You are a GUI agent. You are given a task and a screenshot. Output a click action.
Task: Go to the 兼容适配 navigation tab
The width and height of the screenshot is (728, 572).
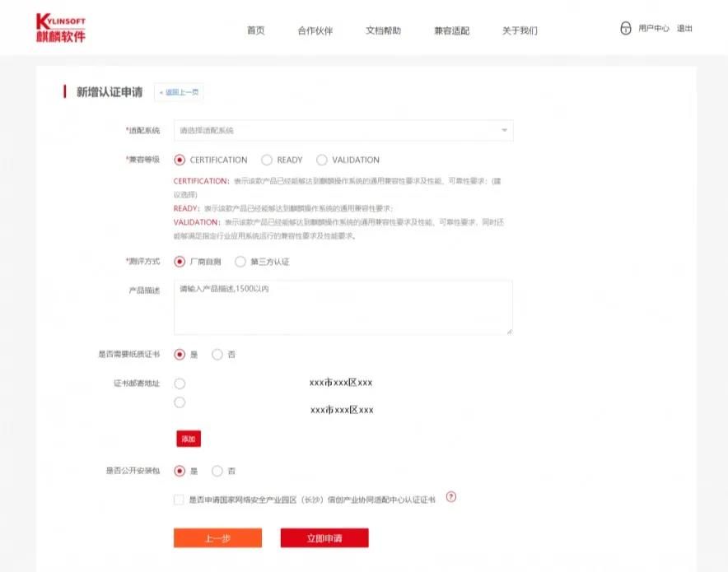click(x=451, y=30)
